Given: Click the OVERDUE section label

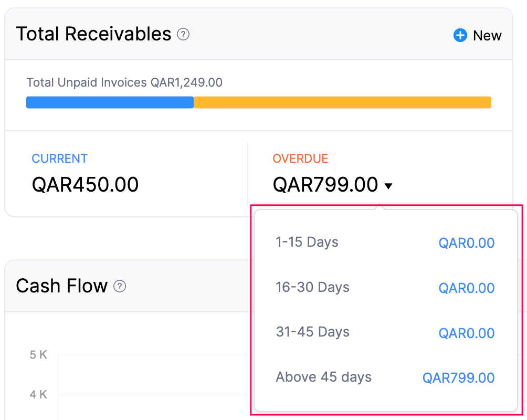Looking at the screenshot, I should 300,159.
